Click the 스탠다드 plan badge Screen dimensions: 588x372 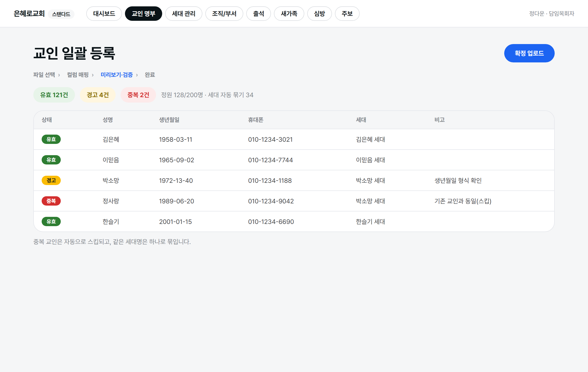[x=61, y=14]
